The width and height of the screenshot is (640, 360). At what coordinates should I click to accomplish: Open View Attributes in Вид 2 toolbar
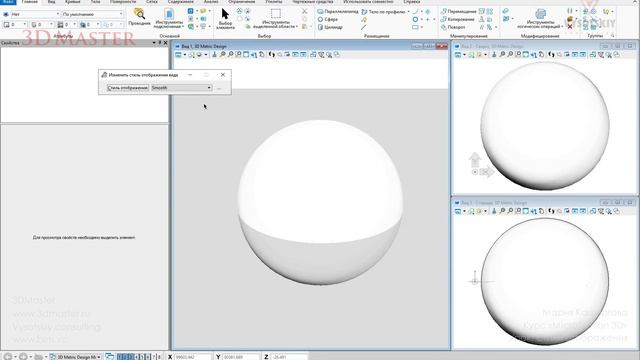pos(458,55)
